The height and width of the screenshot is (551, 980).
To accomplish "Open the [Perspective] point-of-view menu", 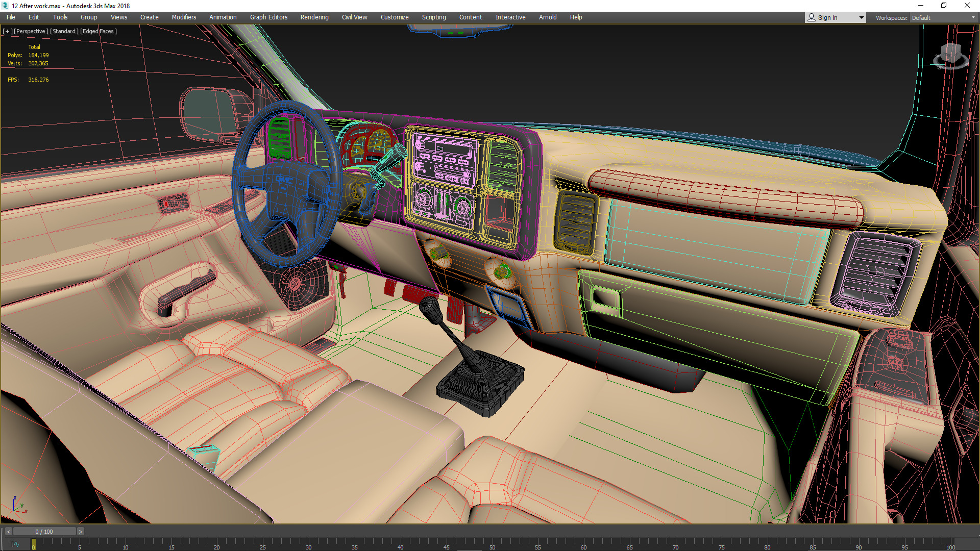I will coord(31,31).
